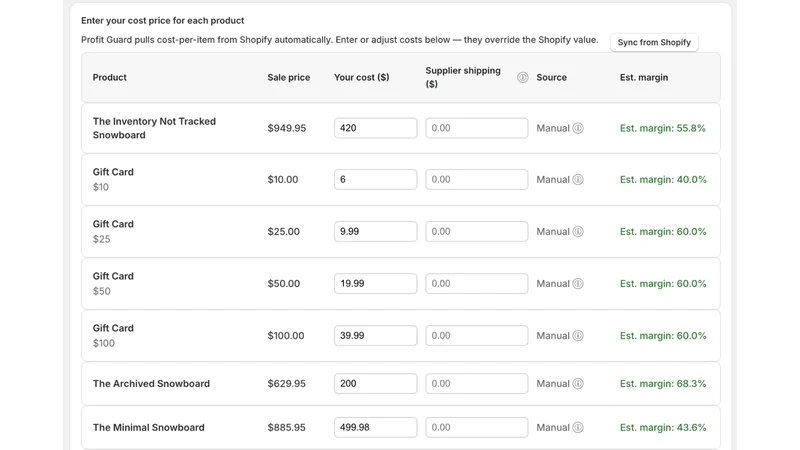Click The Minimal Snowboard product name
This screenshot has height=450, width=800.
148,428
